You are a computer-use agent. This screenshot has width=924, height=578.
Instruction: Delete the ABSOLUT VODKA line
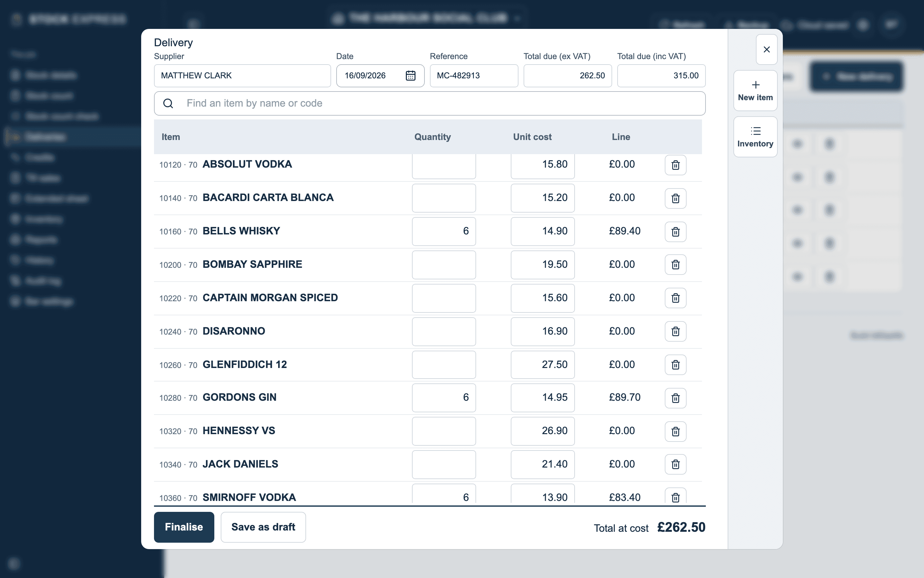[675, 165]
